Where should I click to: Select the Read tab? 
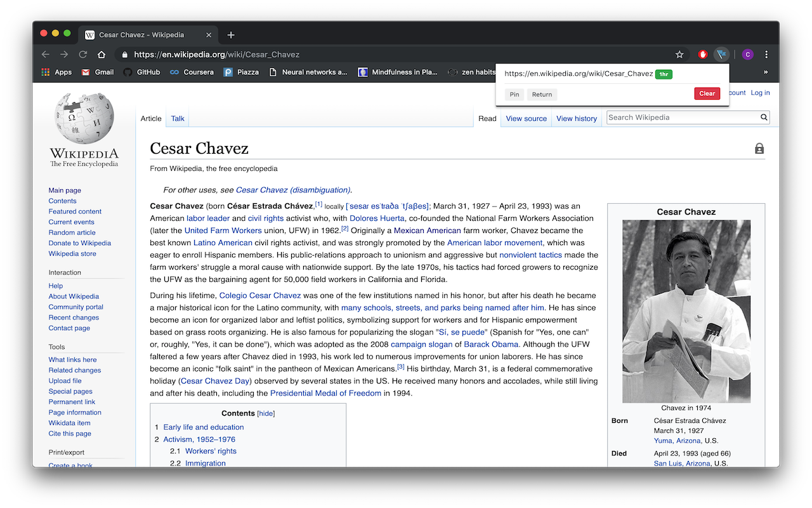point(487,118)
